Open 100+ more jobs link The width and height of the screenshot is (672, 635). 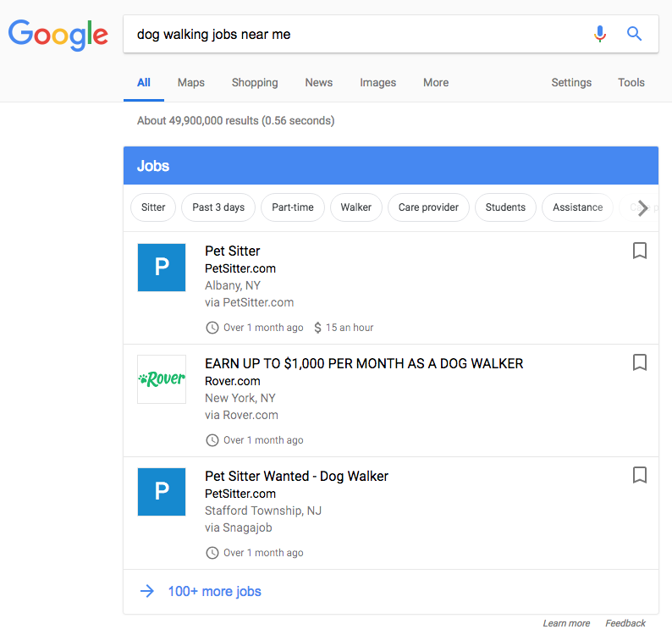point(214,591)
